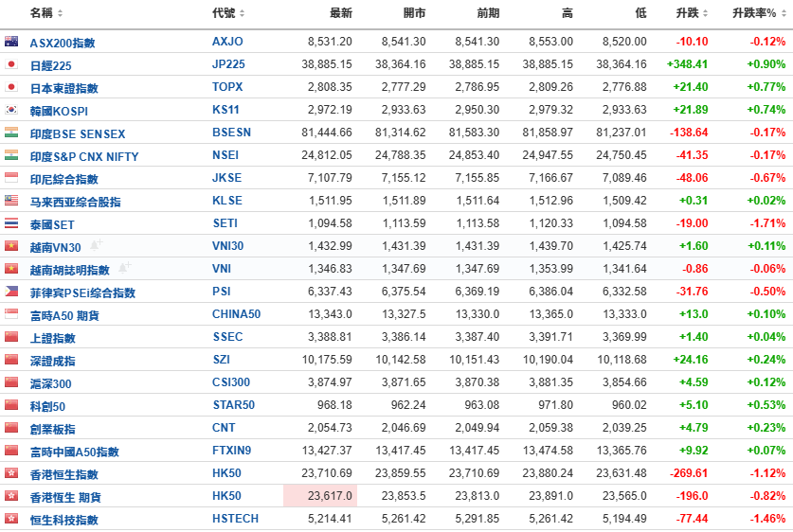
Task: Open the 香港恒生 期貨 link
Action: (65, 498)
